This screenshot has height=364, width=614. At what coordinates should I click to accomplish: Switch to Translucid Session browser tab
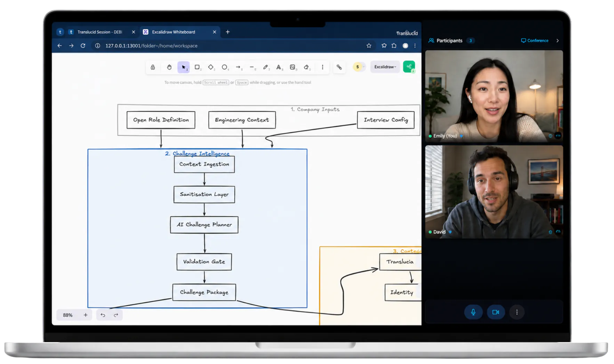(x=99, y=32)
